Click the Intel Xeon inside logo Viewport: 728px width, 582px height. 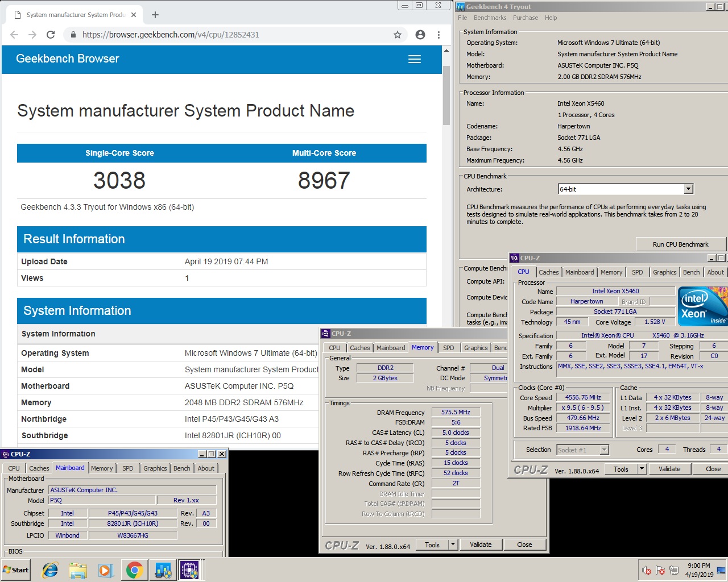tap(703, 307)
